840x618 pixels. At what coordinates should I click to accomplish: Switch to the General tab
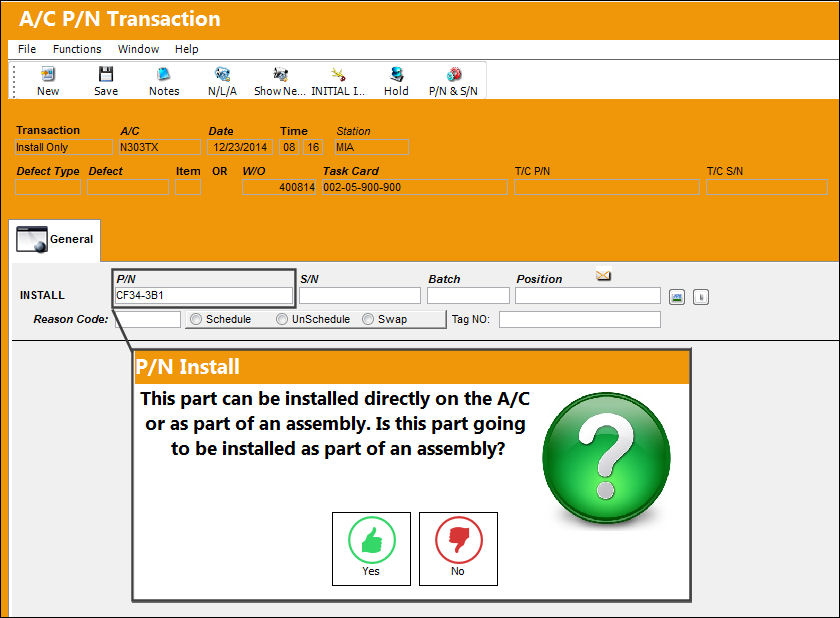point(55,239)
